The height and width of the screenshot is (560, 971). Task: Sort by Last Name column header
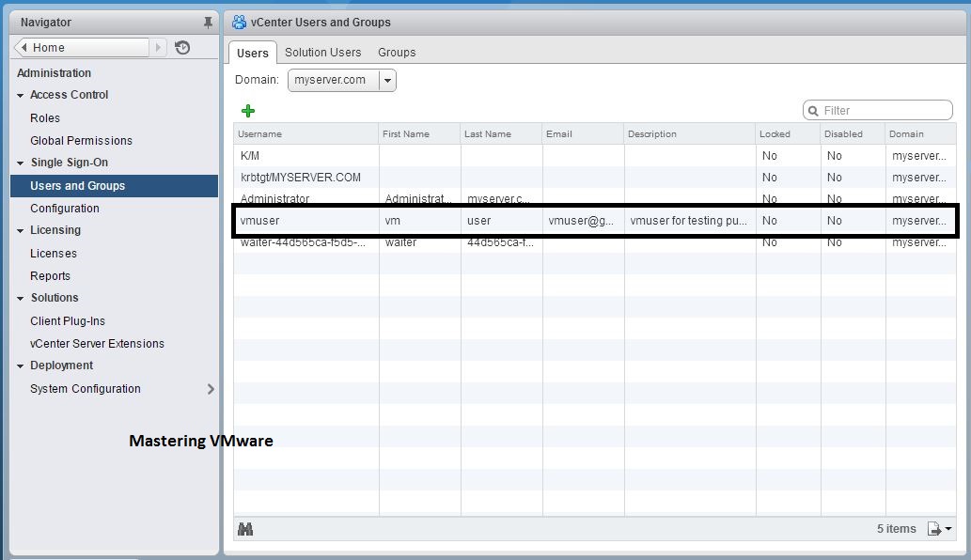(501, 133)
